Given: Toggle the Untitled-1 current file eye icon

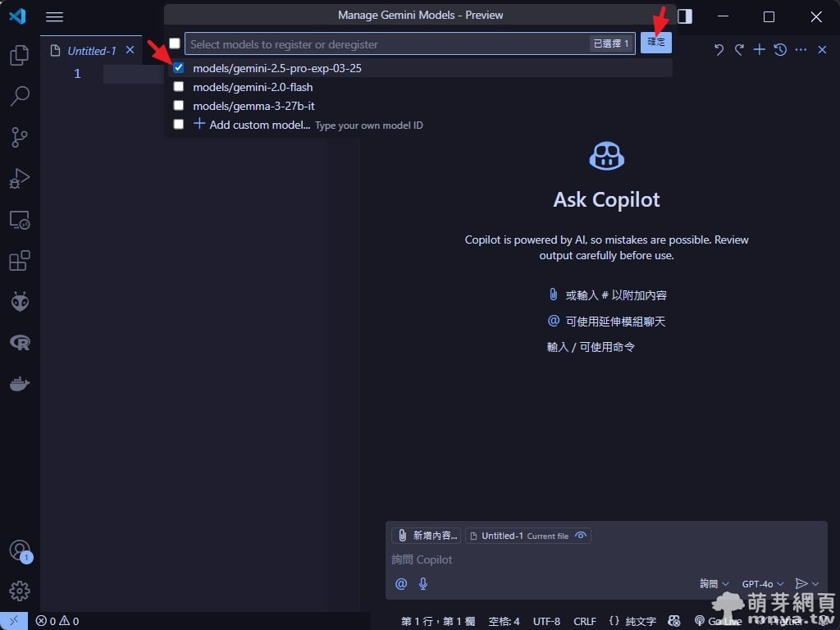Looking at the screenshot, I should point(581,536).
